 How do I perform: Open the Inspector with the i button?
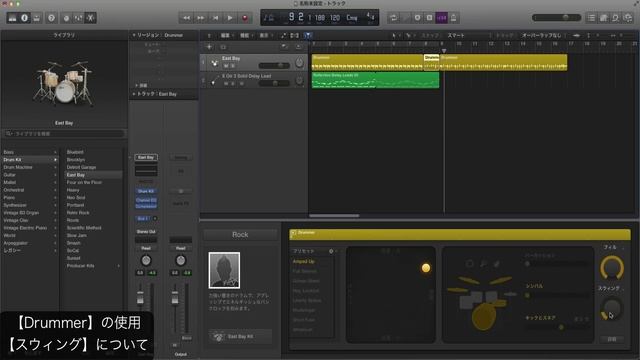pyautogui.click(x=24, y=18)
